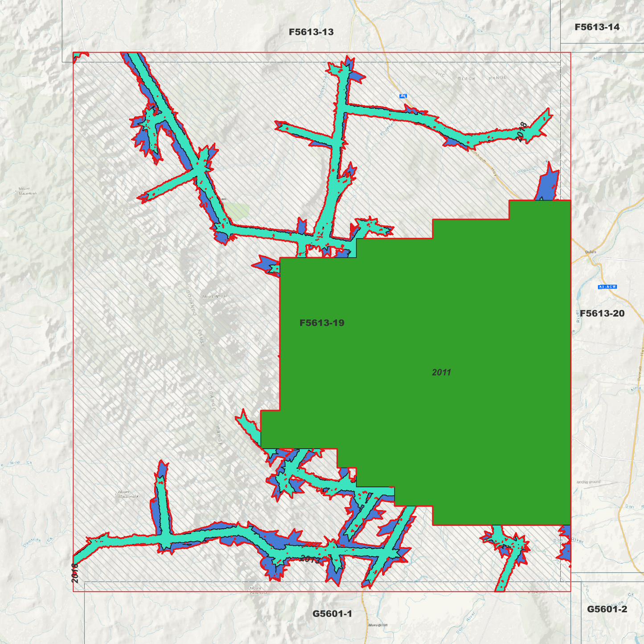This screenshot has width=644, height=644.
Task: Click the BLACK word of the range label
Action: click(467, 78)
